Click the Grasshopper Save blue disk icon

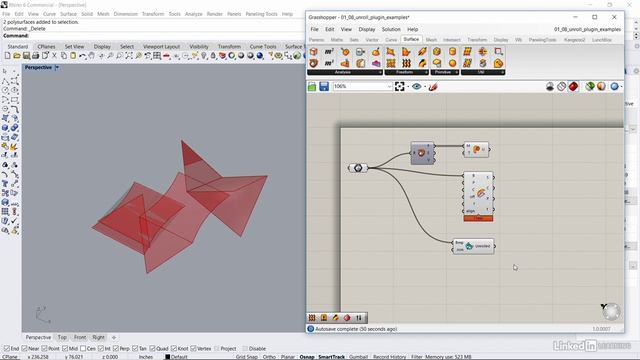pyautogui.click(x=324, y=86)
